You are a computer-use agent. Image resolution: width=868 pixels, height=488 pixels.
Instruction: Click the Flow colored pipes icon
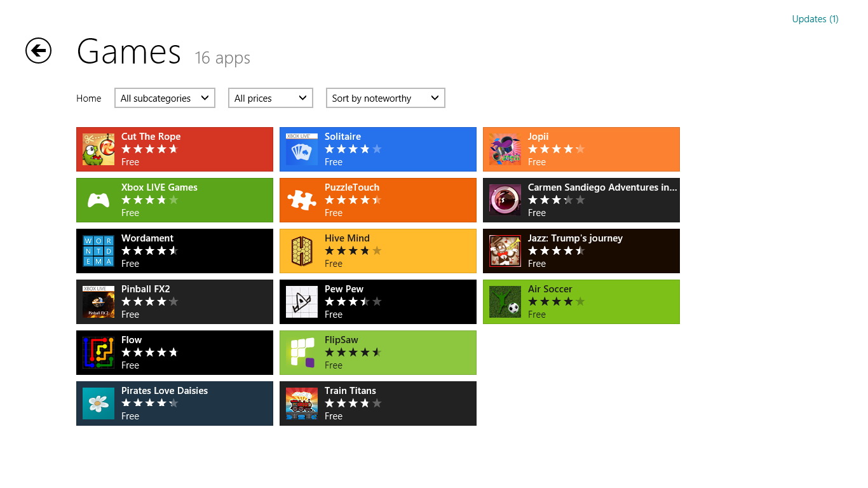(x=98, y=353)
